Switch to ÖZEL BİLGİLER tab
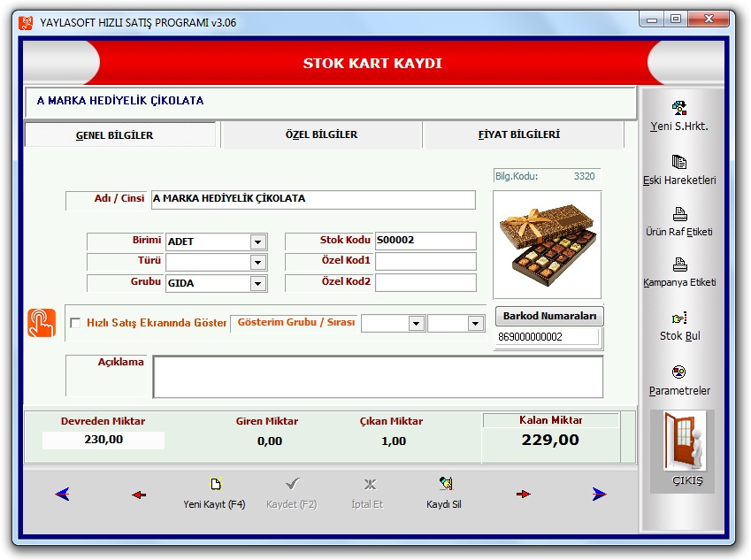Viewport: 751px width, 560px height. coord(321,134)
